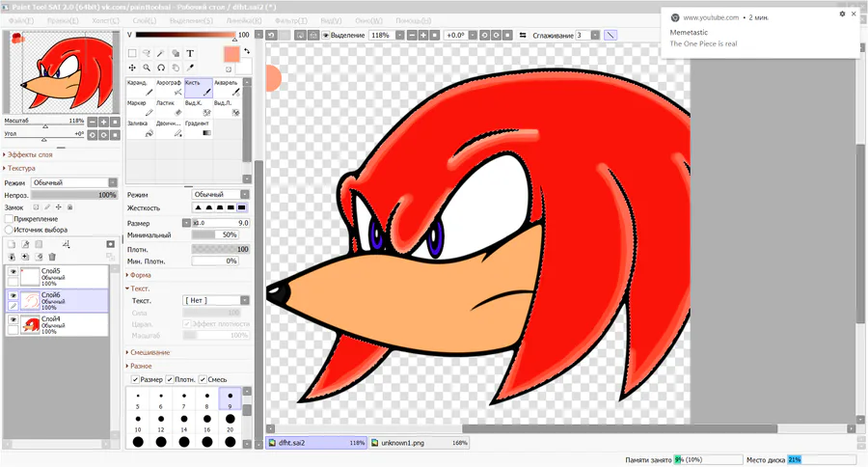Expand the Разное section
The width and height of the screenshot is (868, 467).
pos(139,367)
